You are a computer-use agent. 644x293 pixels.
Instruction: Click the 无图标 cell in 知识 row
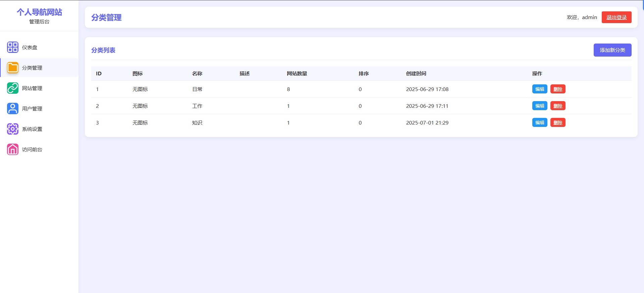[140, 123]
